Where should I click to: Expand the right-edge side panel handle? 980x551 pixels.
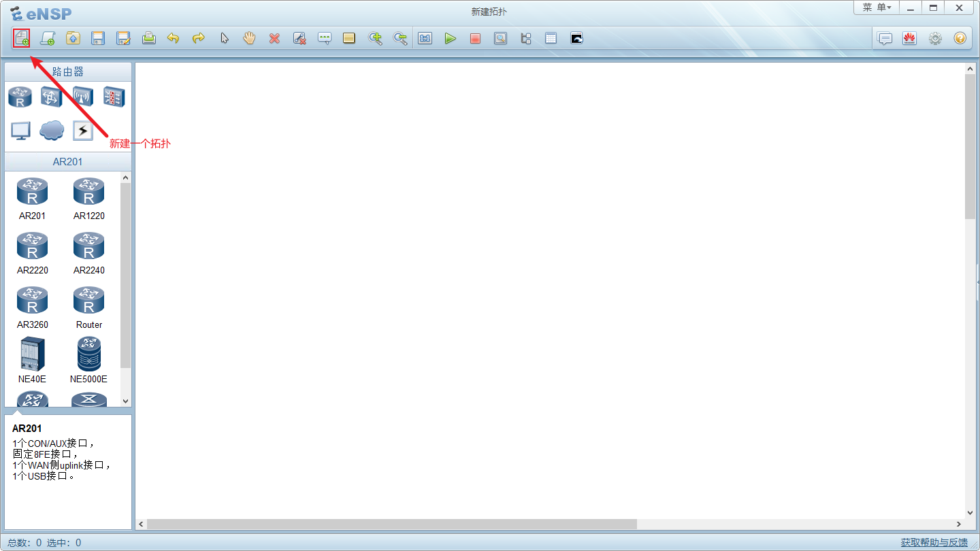coord(978,282)
